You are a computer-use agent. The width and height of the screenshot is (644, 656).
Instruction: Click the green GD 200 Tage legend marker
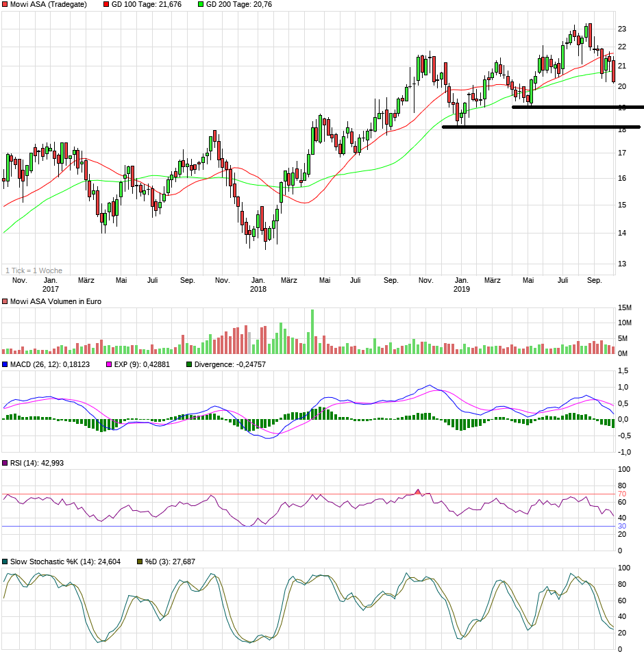coord(201,5)
